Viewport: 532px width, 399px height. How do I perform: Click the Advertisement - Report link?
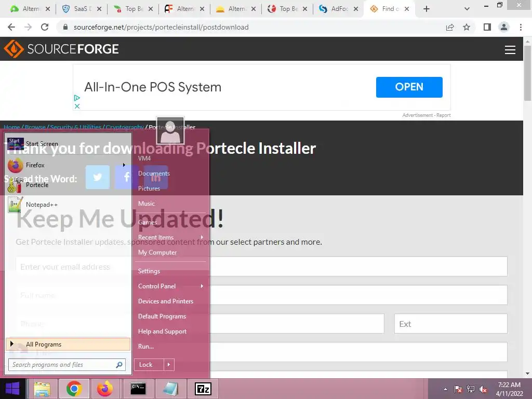(x=427, y=115)
